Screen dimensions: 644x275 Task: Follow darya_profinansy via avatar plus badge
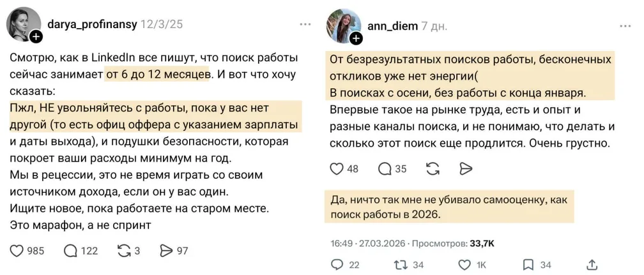pos(36,37)
